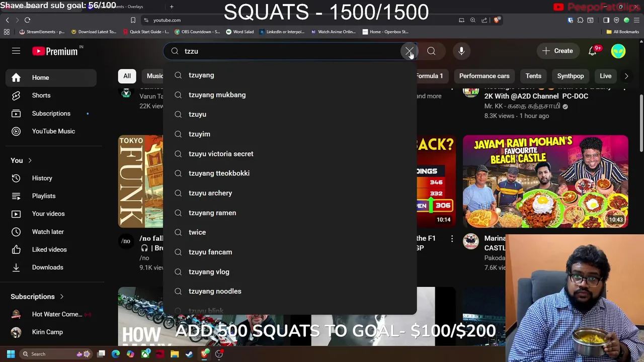Image resolution: width=644 pixels, height=362 pixels.
Task: Reload the browser page
Action: (x=27, y=20)
